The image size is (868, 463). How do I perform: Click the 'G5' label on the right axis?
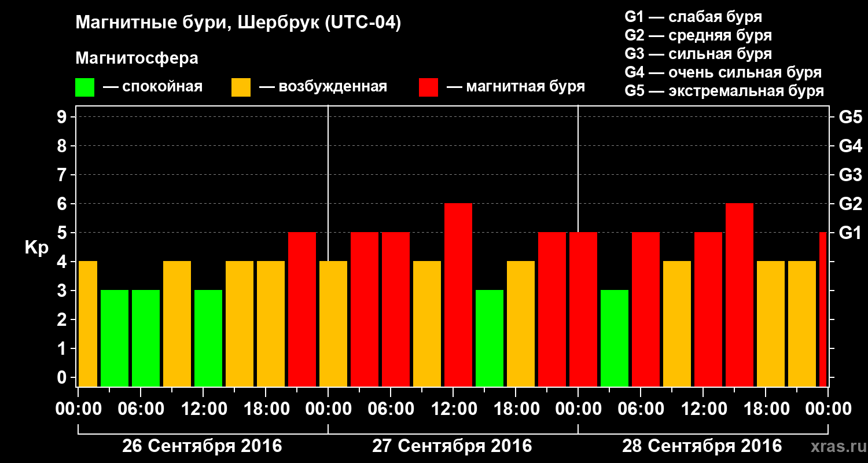(x=850, y=117)
